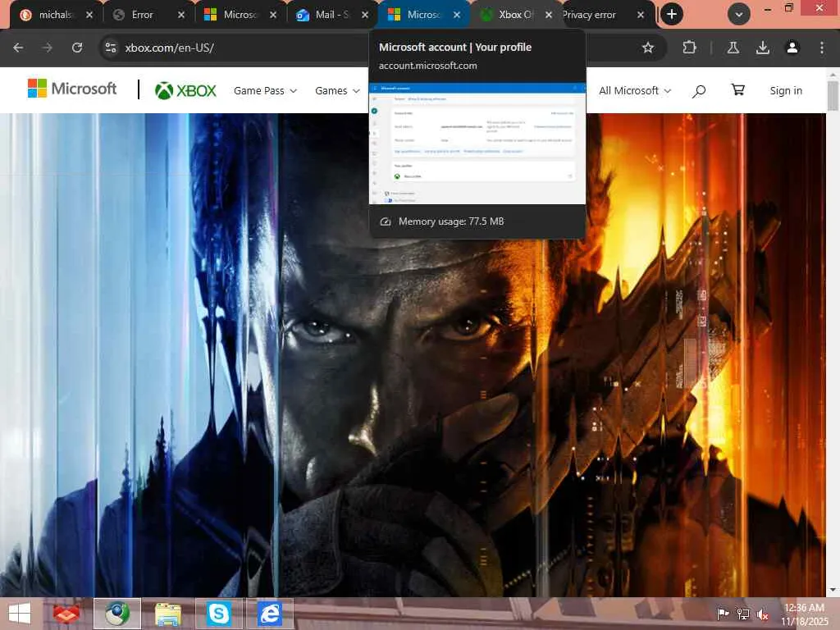Open the red taskbar app icon

point(66,614)
